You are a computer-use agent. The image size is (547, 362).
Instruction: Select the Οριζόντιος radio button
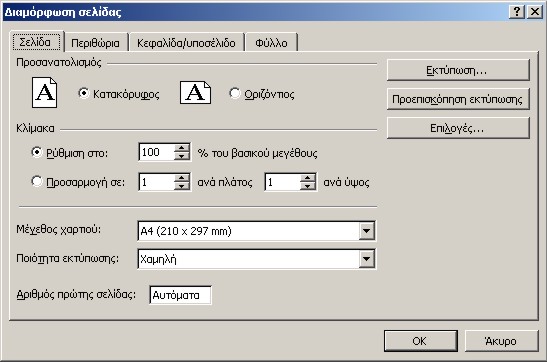[234, 93]
